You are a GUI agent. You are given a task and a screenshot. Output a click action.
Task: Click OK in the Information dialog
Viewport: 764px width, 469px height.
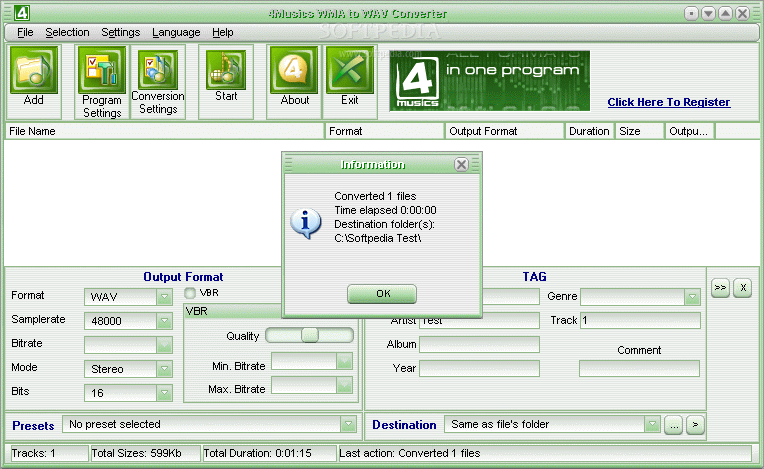coord(382,294)
